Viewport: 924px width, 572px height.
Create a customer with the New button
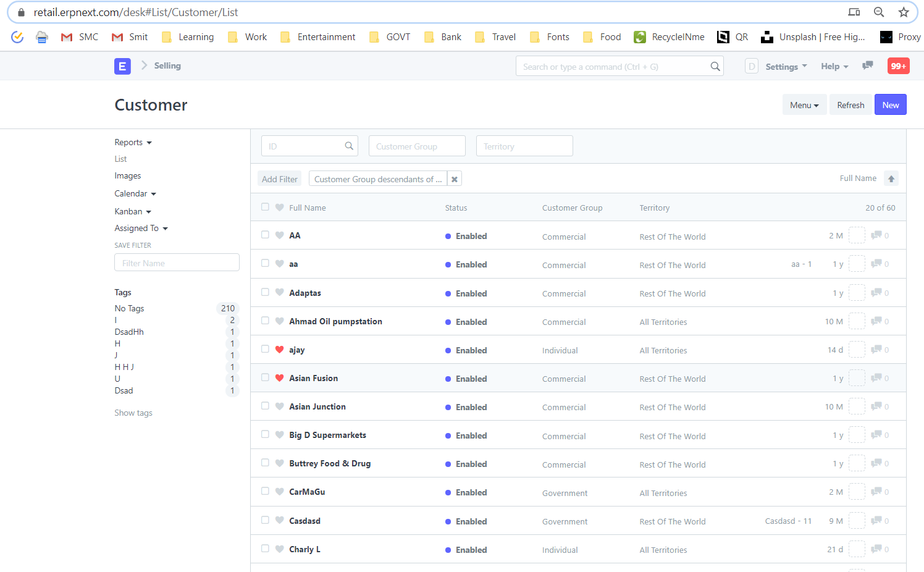pyautogui.click(x=890, y=104)
